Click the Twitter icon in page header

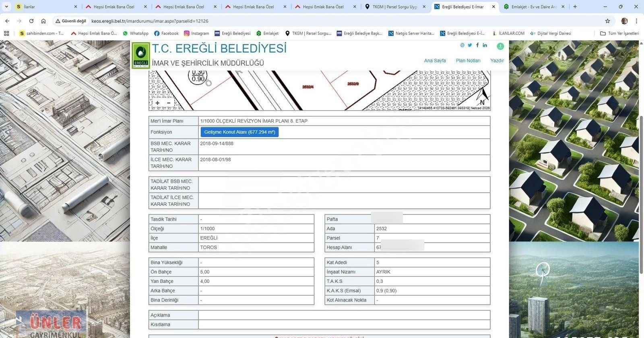click(470, 45)
